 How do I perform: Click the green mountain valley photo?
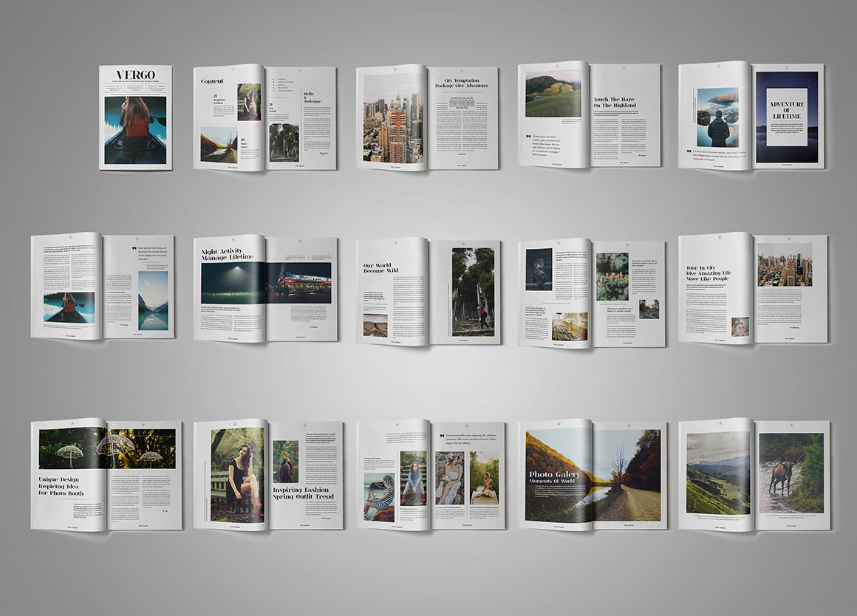pyautogui.click(x=717, y=473)
